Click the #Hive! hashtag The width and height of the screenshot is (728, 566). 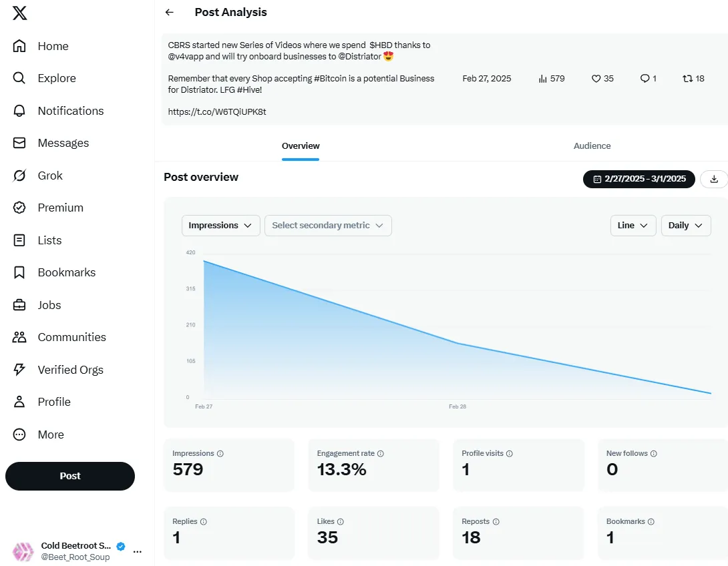pos(249,89)
